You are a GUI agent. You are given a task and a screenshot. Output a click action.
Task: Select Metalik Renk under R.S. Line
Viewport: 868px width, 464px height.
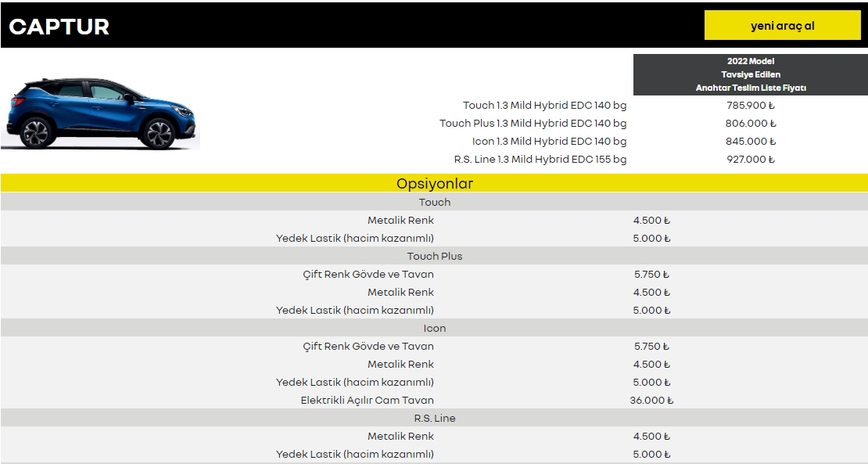coord(400,437)
